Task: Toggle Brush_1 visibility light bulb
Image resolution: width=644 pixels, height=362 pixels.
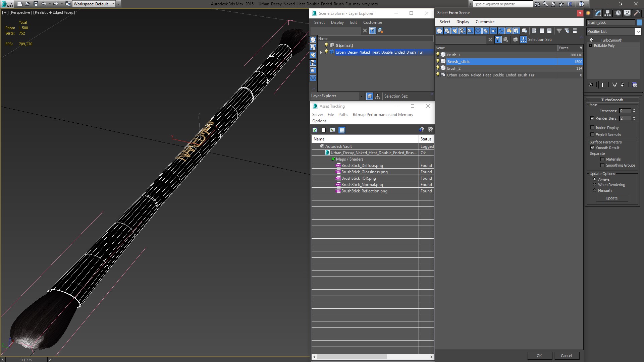Action: click(438, 55)
